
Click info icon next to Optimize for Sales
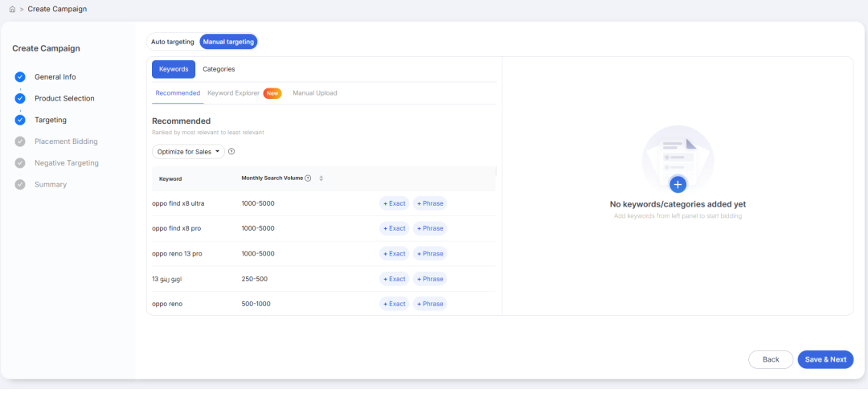pyautogui.click(x=231, y=151)
